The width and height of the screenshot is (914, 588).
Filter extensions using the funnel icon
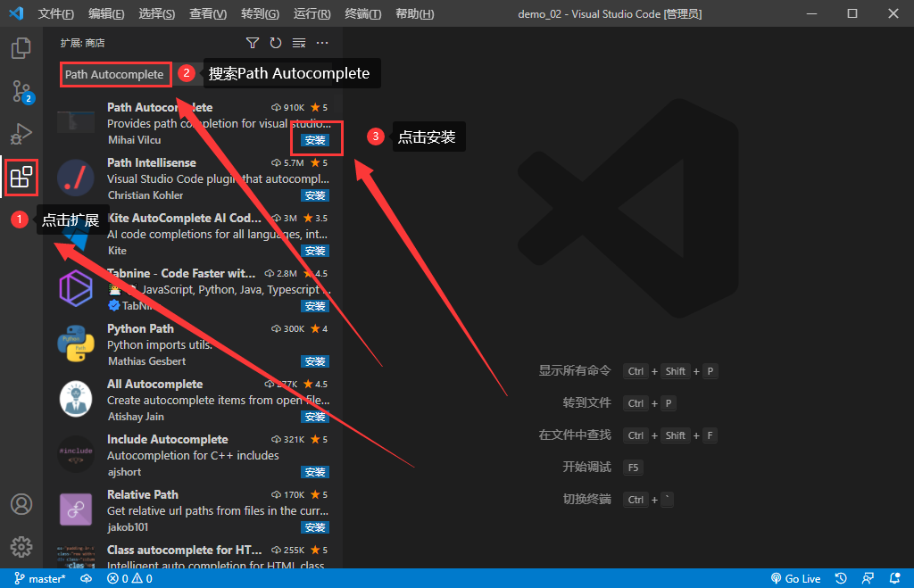[253, 43]
